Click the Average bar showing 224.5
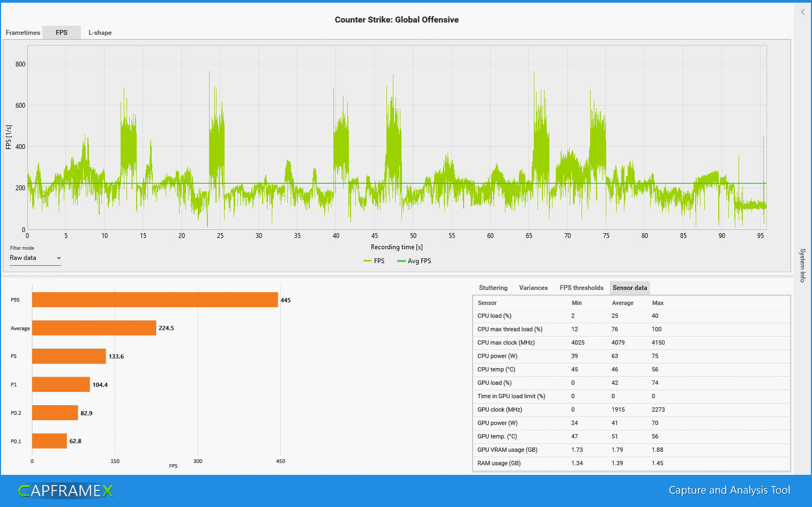 [x=94, y=328]
